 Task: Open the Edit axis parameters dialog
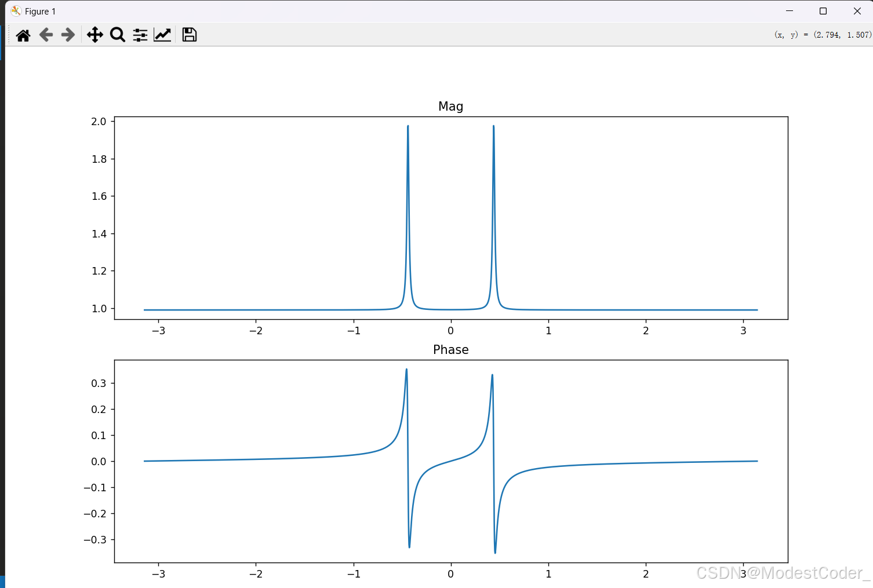pos(162,35)
